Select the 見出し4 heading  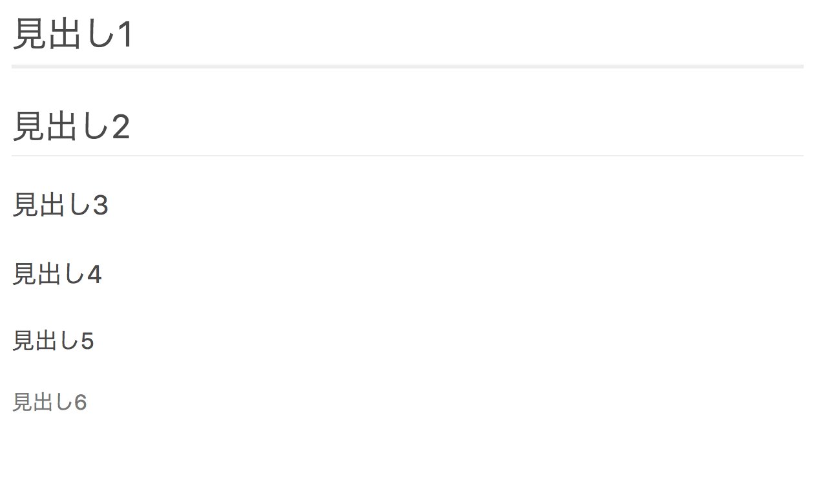[57, 274]
